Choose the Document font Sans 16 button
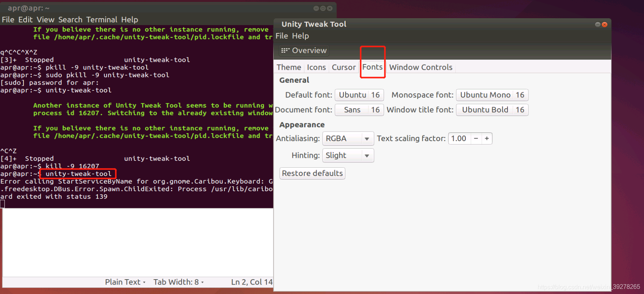The height and width of the screenshot is (294, 644). [359, 110]
